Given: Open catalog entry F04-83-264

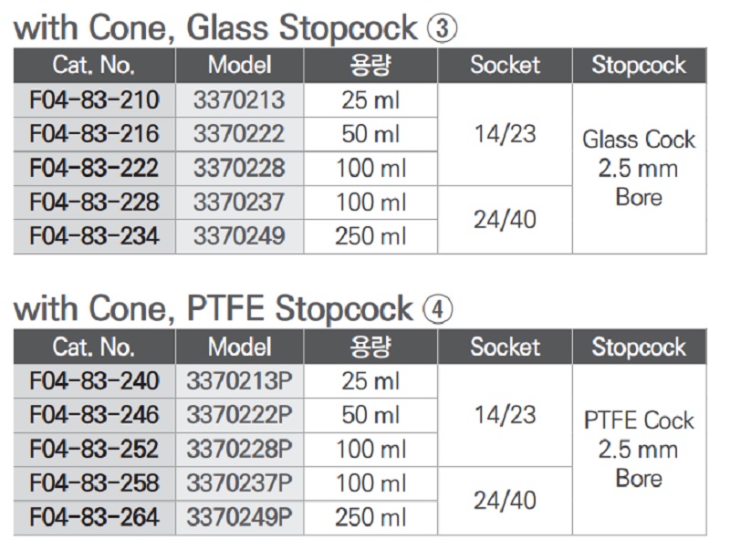Looking at the screenshot, I should point(94,518).
